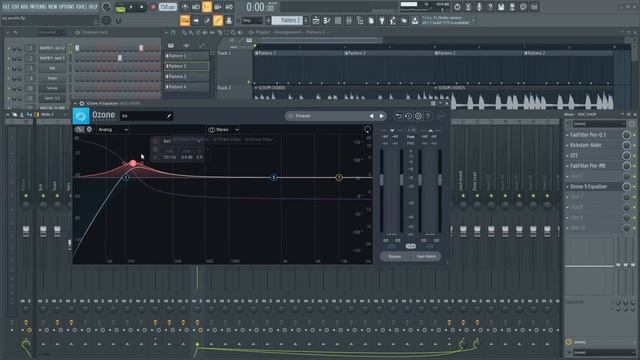Open the Ozone history icon
The image size is (640, 360).
(408, 116)
